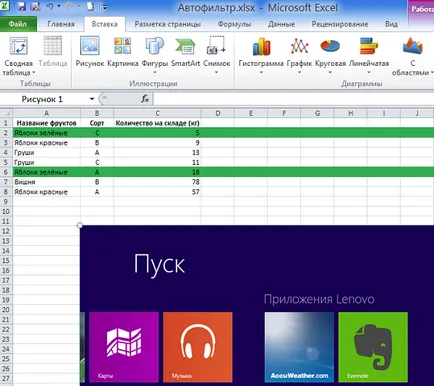This screenshot has height=386, width=434.
Task: Click the picture's top-left corner handle
Action: 80,225
